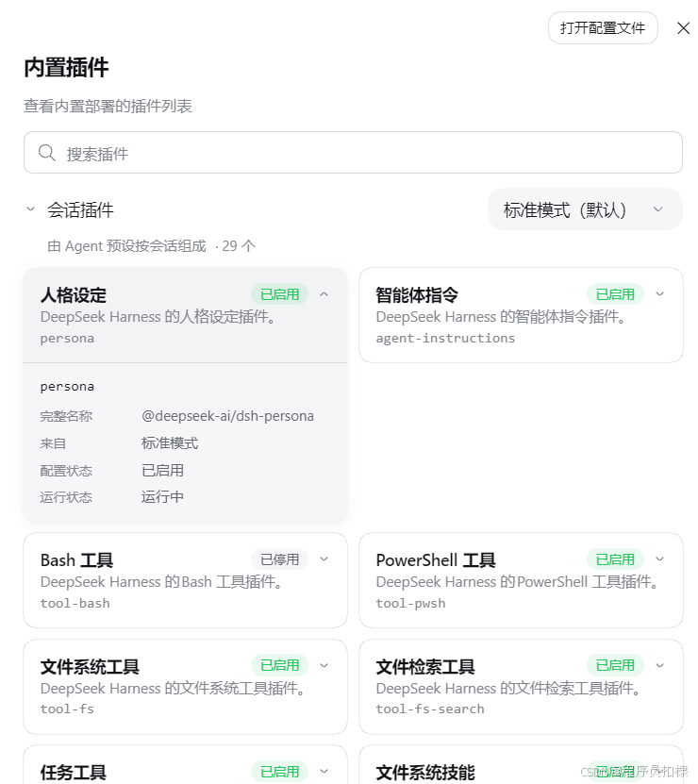Viewport: 698px width, 784px height.
Task: Expand the Bash 工具 card chevron
Action: pyautogui.click(x=324, y=559)
